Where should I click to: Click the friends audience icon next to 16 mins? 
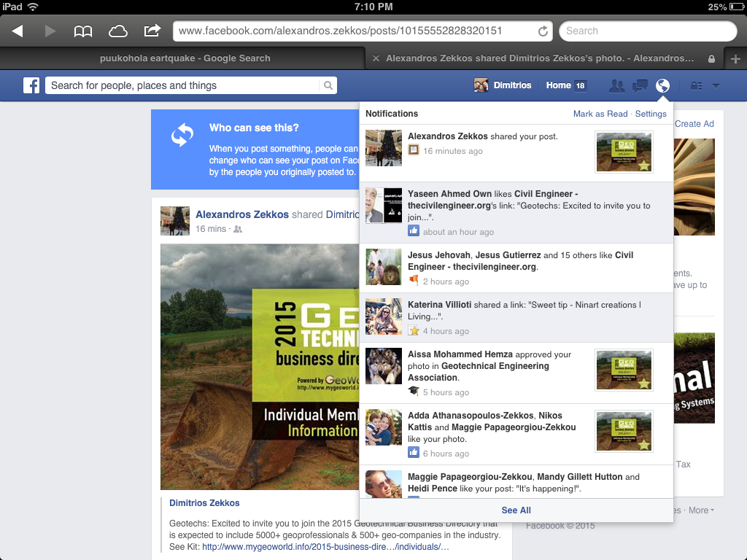[x=238, y=229]
